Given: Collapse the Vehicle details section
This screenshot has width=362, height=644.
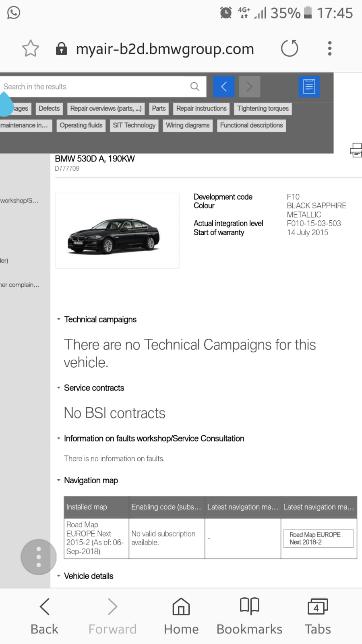Looking at the screenshot, I should click(59, 576).
